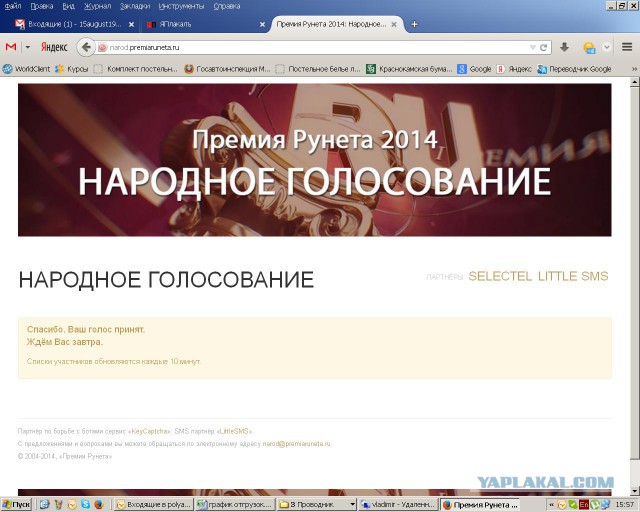
Task: Click the uTorrent tray icon
Action: click(x=595, y=505)
